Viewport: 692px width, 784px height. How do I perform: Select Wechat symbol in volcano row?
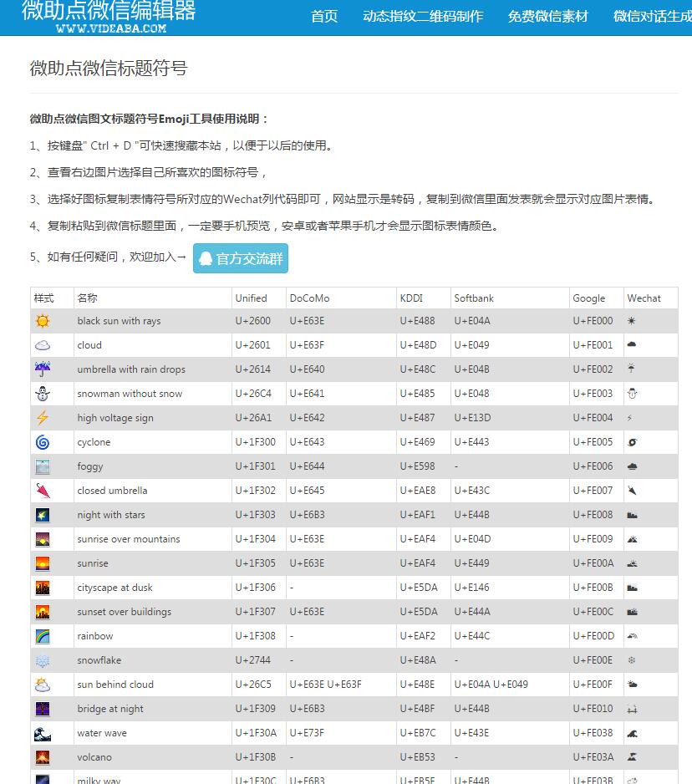pos(632,757)
